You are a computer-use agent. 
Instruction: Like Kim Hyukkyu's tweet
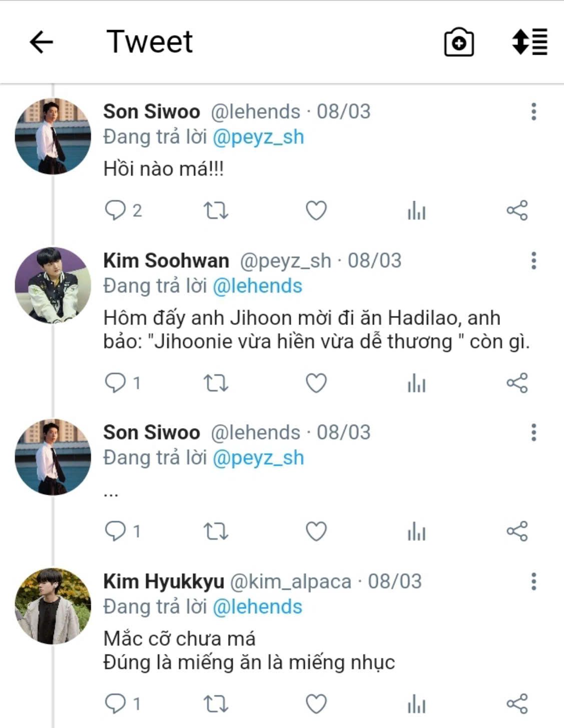[x=316, y=703]
